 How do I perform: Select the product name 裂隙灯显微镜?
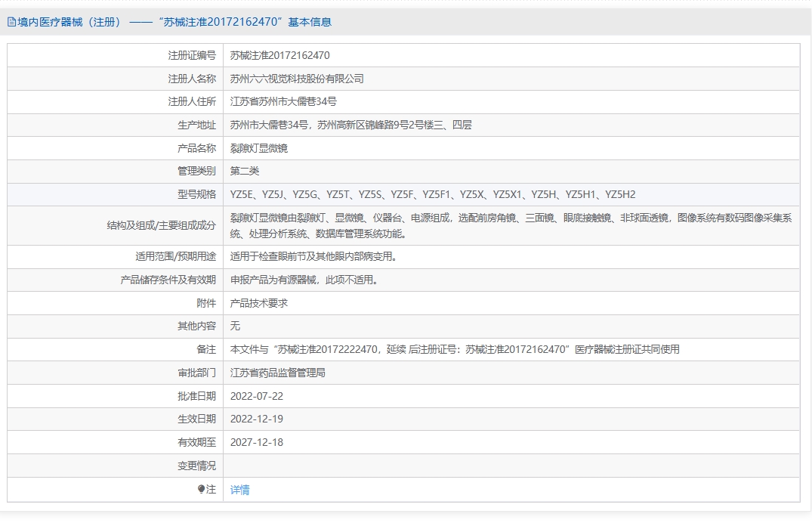tap(258, 148)
